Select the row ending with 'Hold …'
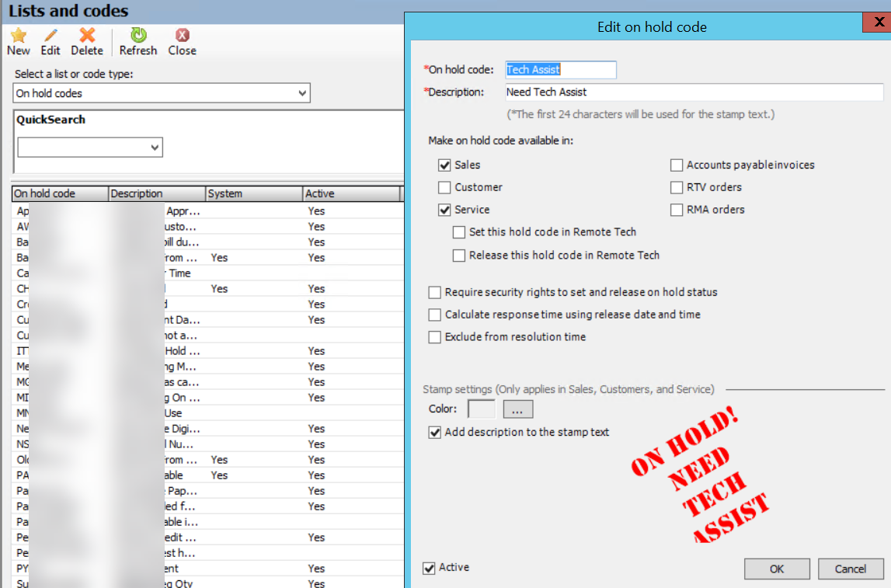 207,351
